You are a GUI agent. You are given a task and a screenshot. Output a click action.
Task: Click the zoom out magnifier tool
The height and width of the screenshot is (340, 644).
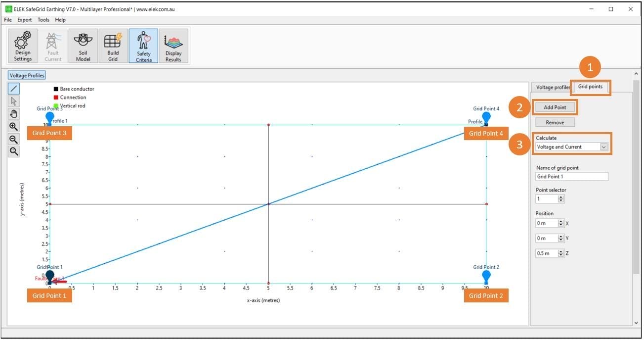tap(14, 139)
